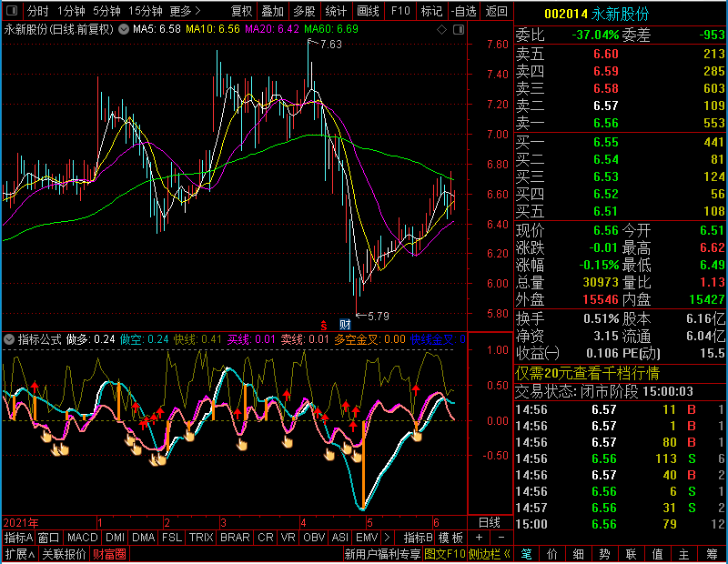Select the BRAR indicator tab
The width and height of the screenshot is (728, 564).
pyautogui.click(x=235, y=538)
